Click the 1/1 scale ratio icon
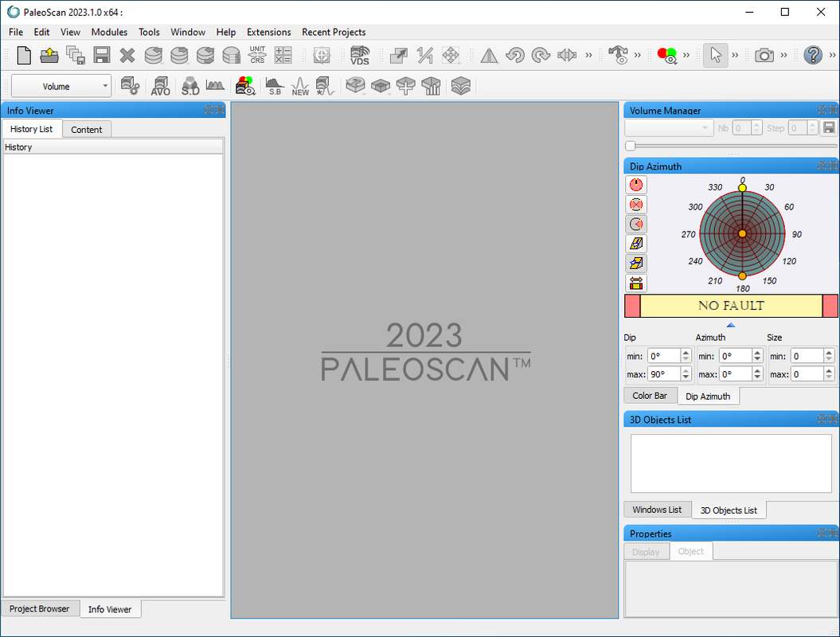Viewport: 840px width, 637px height. tap(425, 55)
